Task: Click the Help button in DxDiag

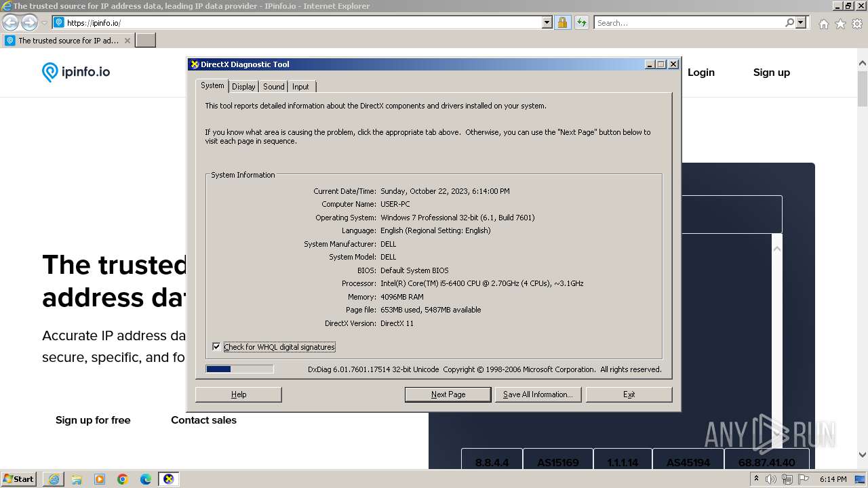Action: click(239, 394)
